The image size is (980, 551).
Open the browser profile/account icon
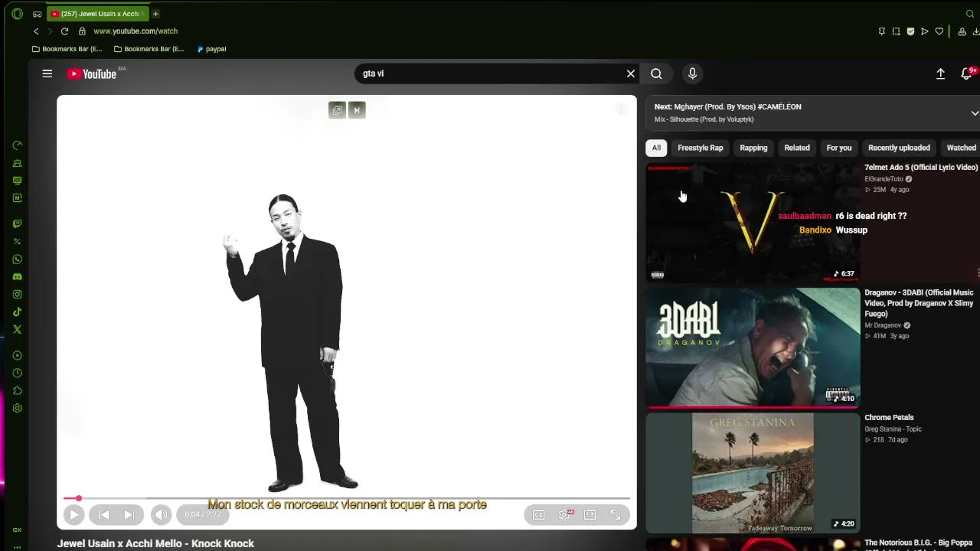pyautogui.click(x=962, y=31)
